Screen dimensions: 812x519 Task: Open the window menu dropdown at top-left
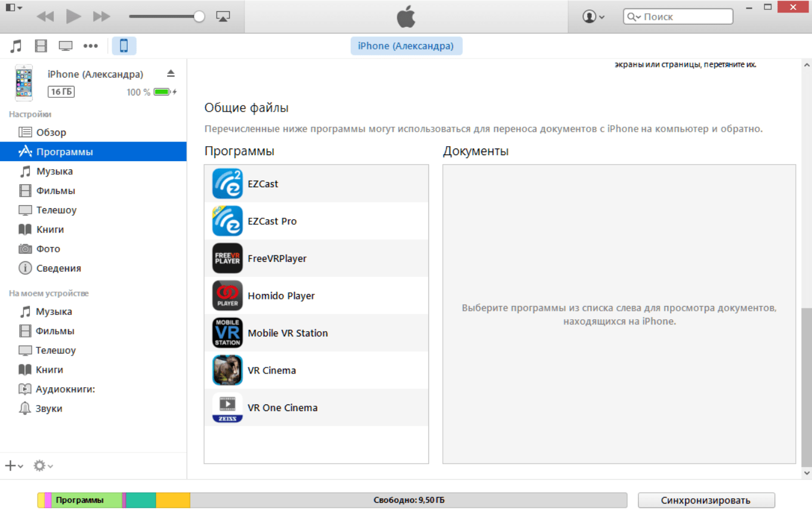point(14,8)
